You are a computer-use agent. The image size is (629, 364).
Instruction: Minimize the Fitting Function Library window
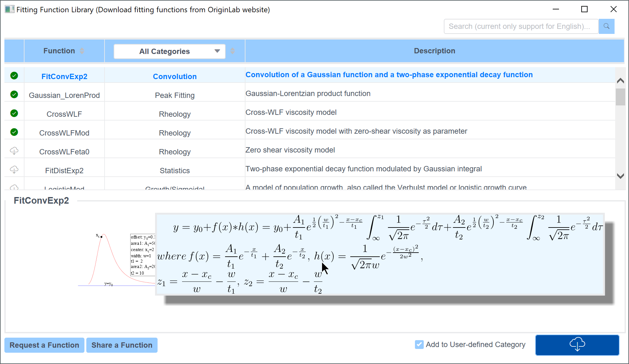(556, 9)
